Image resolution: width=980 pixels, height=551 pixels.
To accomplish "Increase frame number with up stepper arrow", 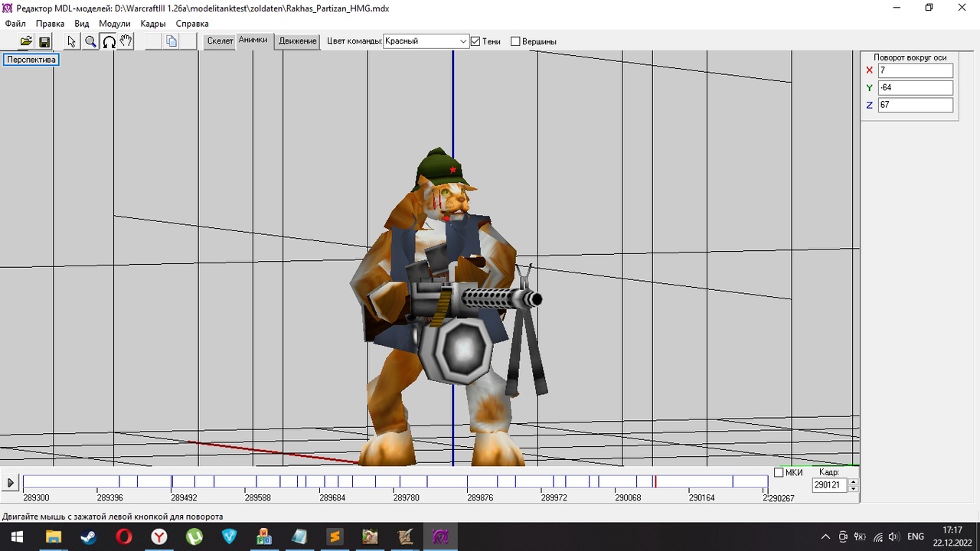I will [854, 482].
